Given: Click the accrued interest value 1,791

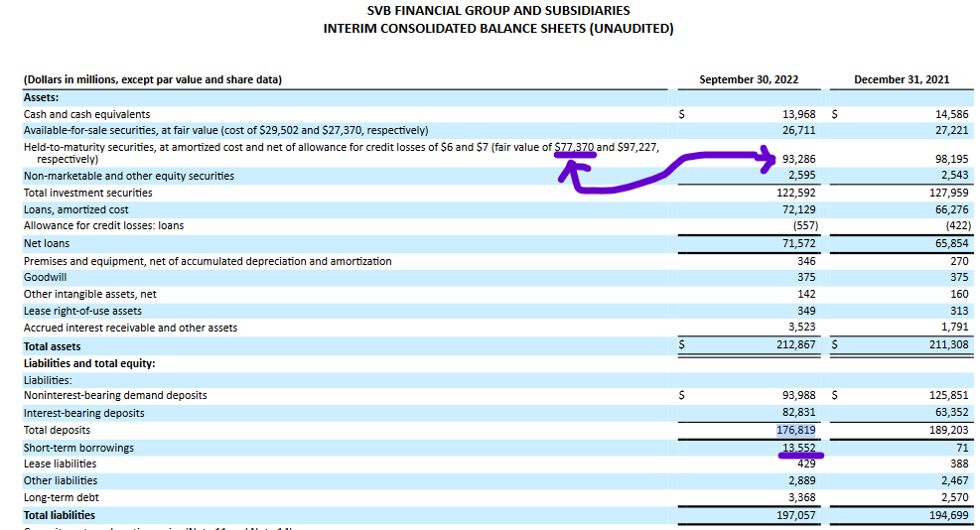Looking at the screenshot, I should click(x=955, y=327).
